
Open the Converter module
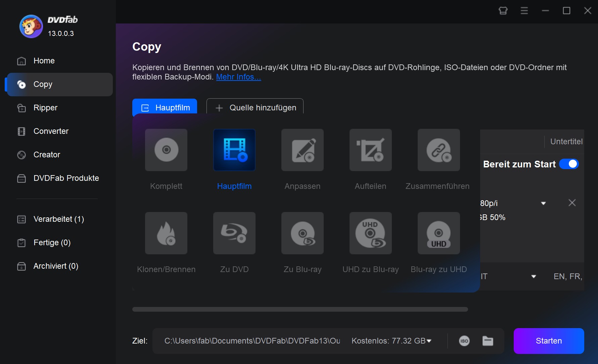point(60,131)
